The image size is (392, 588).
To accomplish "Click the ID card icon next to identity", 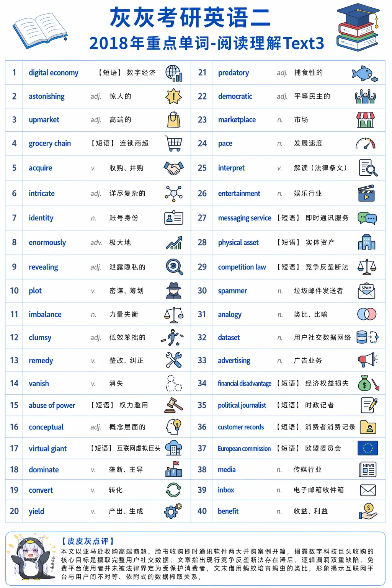I will [174, 218].
